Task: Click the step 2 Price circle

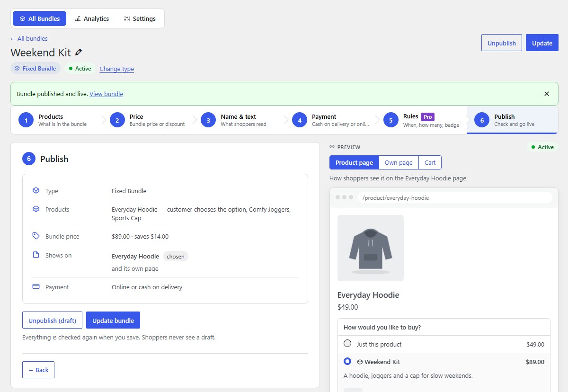Action: click(x=117, y=120)
